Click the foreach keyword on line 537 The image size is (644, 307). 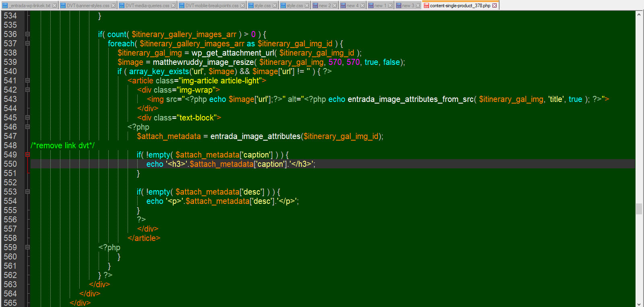tap(121, 44)
